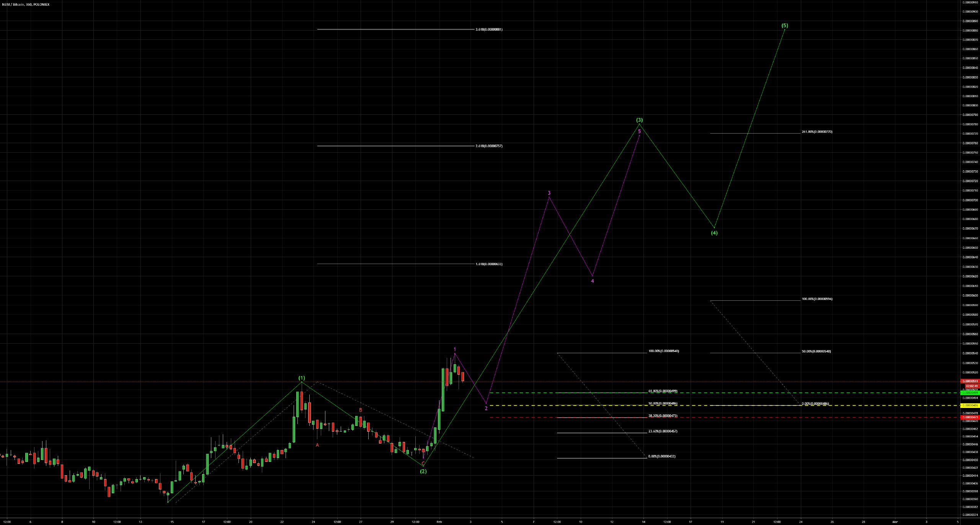Click the Mar label on the time axis
Image resolution: width=980 pixels, height=525 pixels.
click(895, 522)
